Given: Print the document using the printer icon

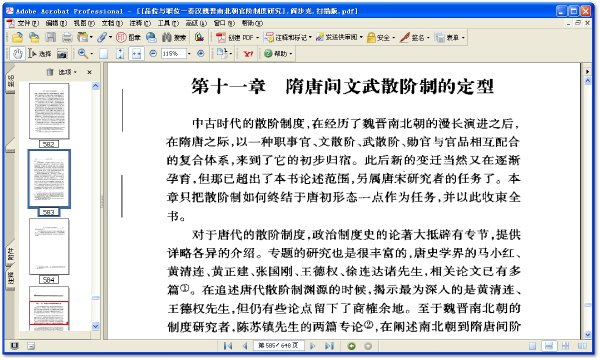Looking at the screenshot, I should click(67, 37).
